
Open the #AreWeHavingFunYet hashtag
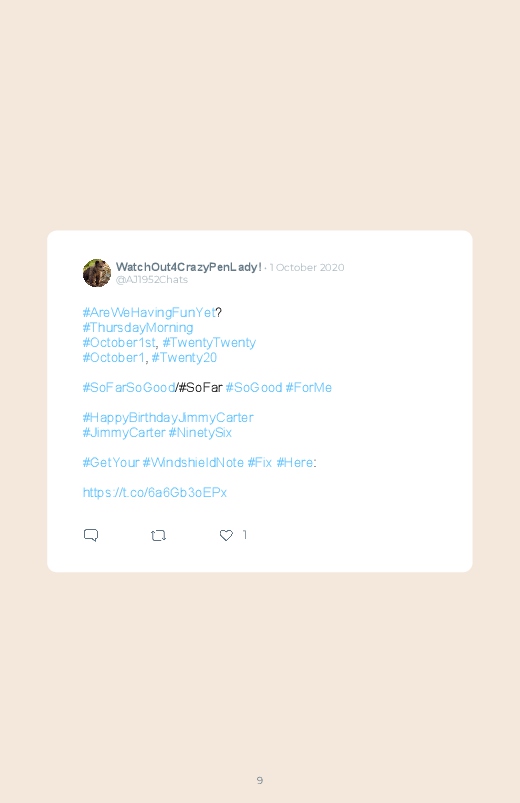coord(149,312)
